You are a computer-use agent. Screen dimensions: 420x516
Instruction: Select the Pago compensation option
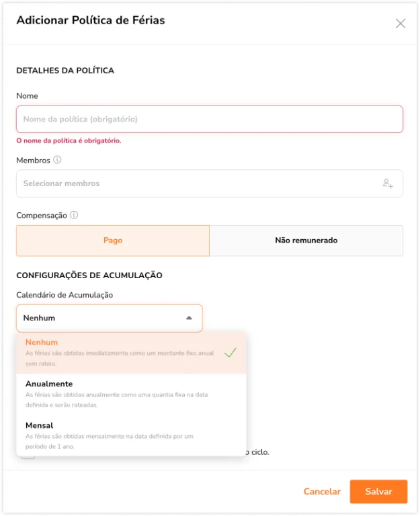click(x=113, y=241)
